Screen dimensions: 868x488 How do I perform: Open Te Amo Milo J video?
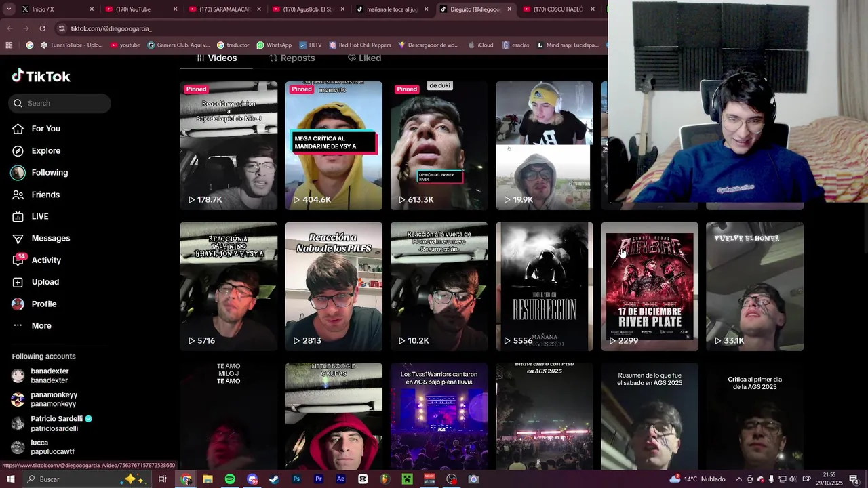click(229, 416)
